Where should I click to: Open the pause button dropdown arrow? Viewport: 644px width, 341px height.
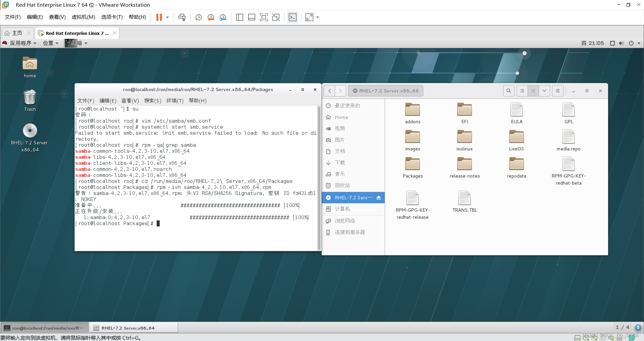coord(167,17)
